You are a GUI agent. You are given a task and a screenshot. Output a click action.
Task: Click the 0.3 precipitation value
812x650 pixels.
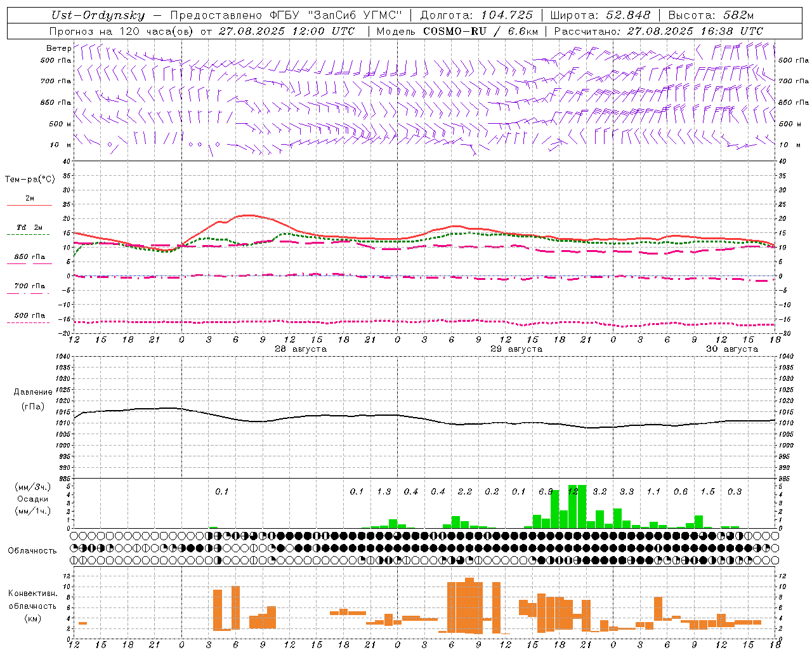(x=735, y=492)
